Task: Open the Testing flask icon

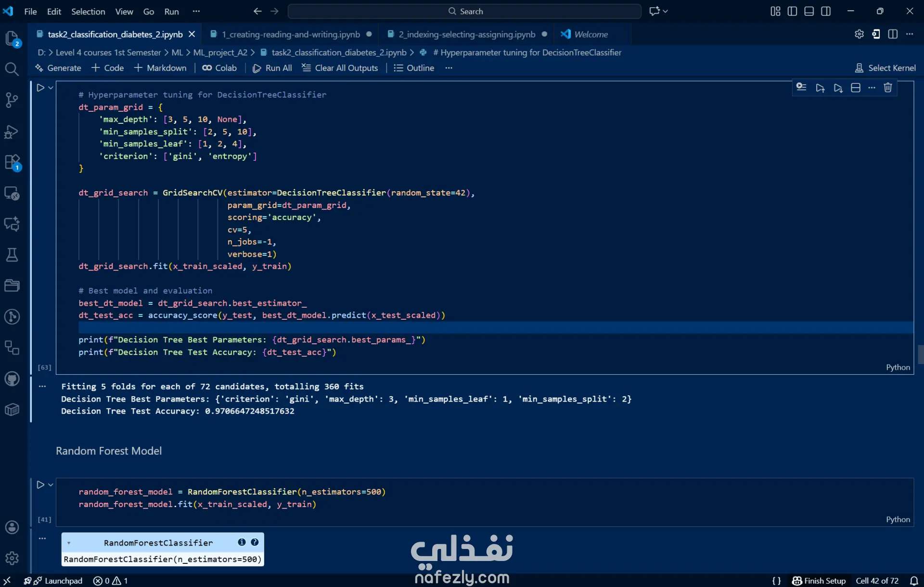Action: point(12,255)
